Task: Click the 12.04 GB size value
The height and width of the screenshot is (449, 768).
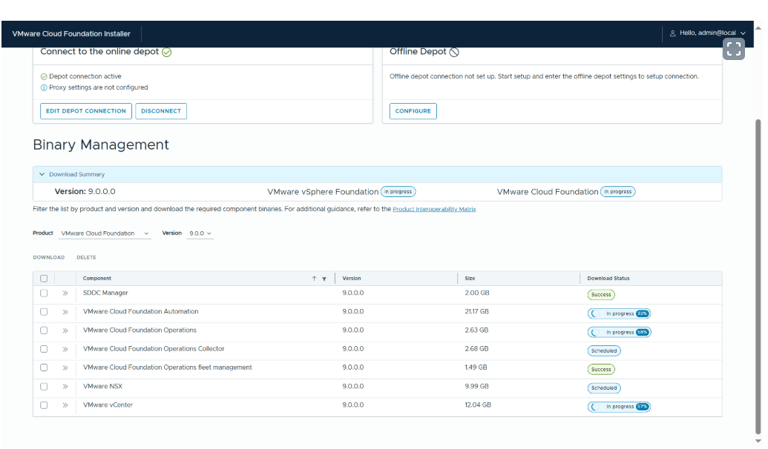Action: (x=478, y=405)
